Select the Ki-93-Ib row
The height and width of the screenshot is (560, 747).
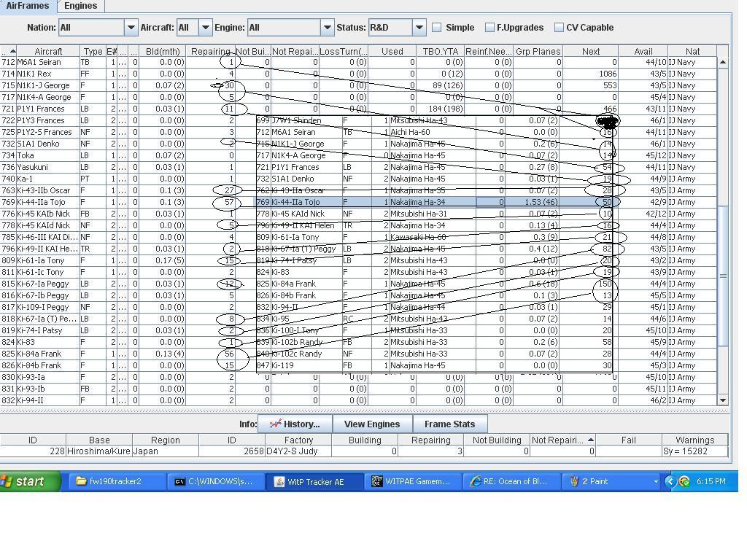pyautogui.click(x=358, y=389)
